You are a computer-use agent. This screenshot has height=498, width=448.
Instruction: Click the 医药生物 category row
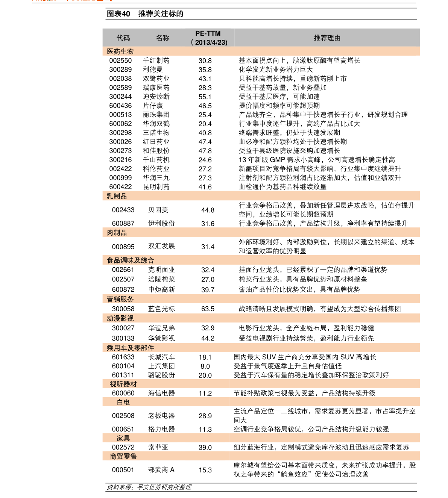(120, 51)
